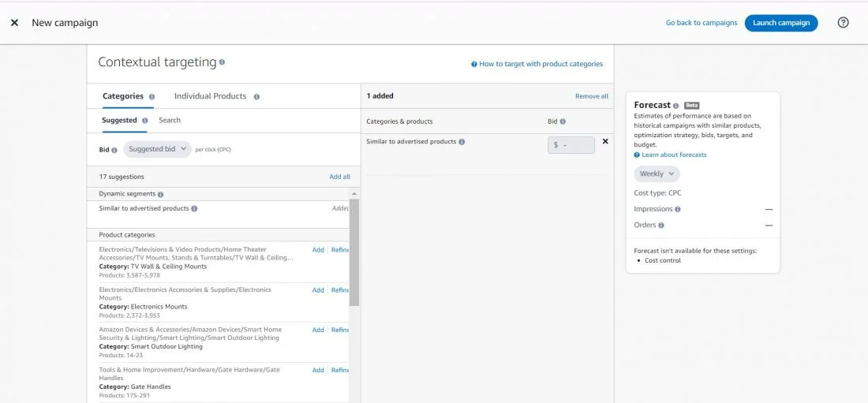Open Go back to campaigns link
The width and height of the screenshot is (868, 403).
pos(701,23)
